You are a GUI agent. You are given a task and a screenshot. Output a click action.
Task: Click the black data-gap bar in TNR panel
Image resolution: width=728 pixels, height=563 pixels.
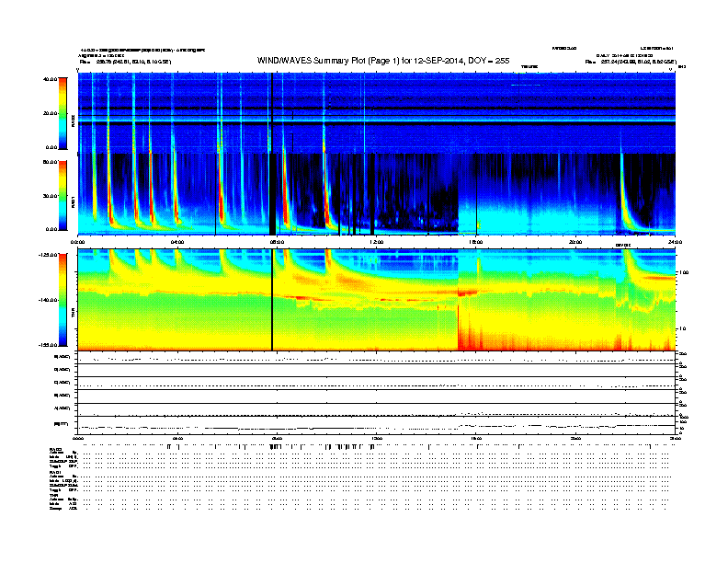tap(271, 300)
